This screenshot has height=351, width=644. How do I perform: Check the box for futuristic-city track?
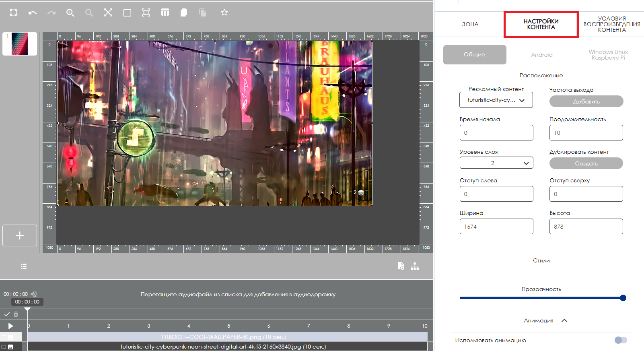[x=4, y=347]
